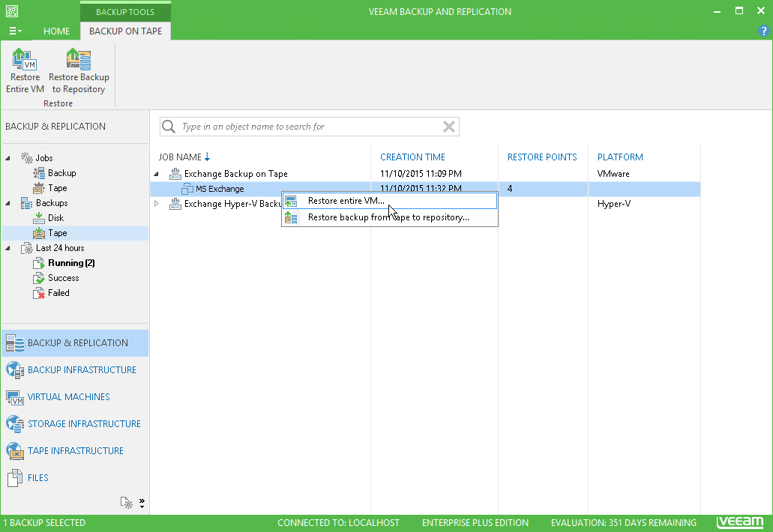Select Tape under Backups in tree
This screenshot has width=773, height=532.
click(x=57, y=233)
